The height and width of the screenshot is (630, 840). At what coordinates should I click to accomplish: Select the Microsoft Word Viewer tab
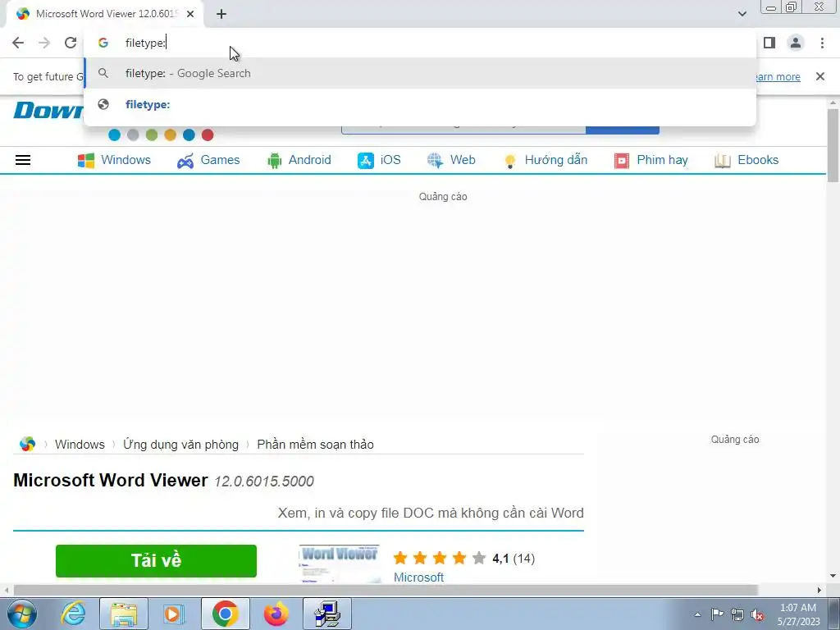coord(104,14)
